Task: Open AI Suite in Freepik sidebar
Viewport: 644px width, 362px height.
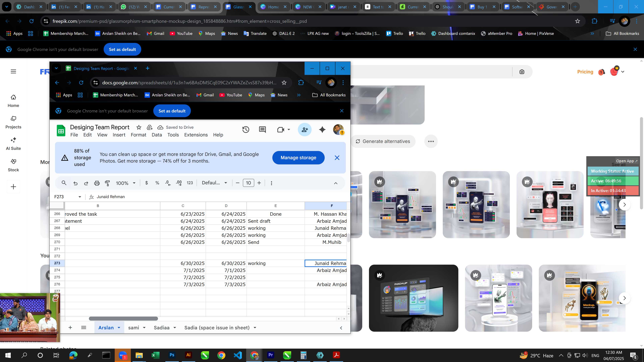Action: point(13,144)
